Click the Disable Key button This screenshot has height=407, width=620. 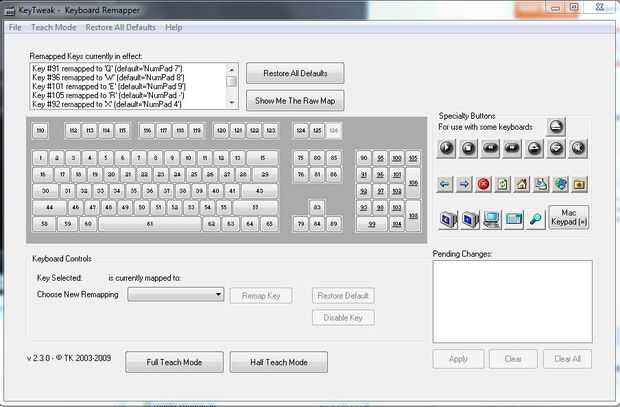click(x=343, y=318)
